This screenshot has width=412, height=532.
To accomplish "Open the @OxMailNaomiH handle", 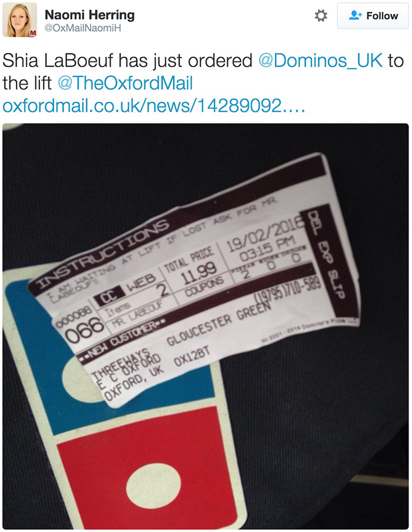I will coord(83,28).
